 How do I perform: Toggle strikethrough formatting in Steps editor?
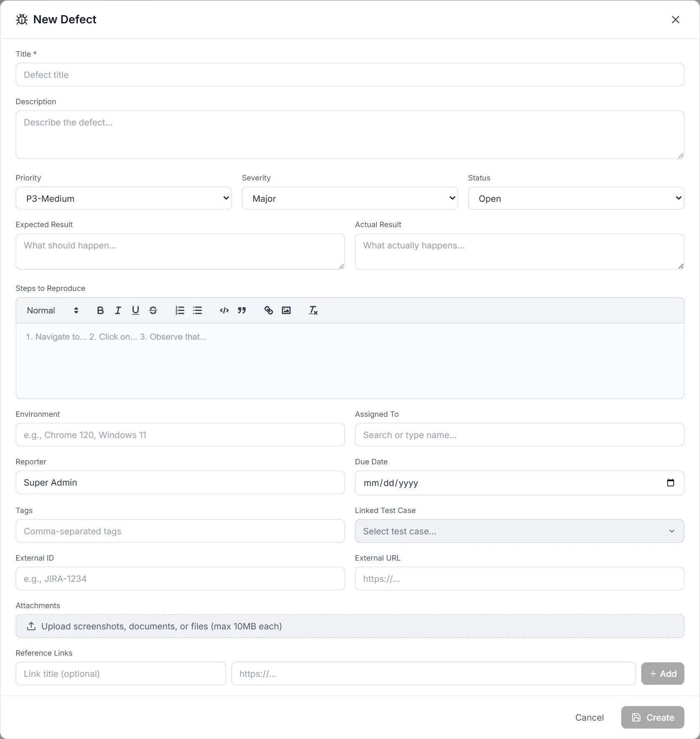click(x=153, y=311)
